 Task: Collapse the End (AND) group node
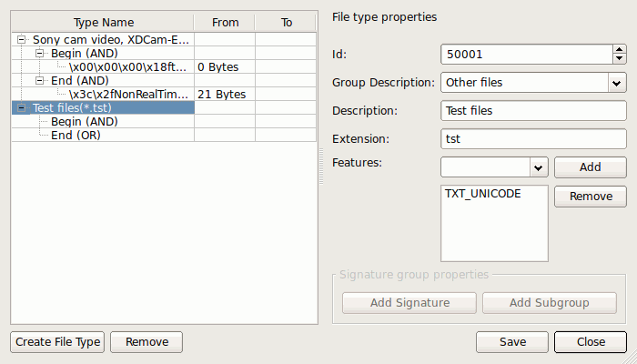(39, 80)
